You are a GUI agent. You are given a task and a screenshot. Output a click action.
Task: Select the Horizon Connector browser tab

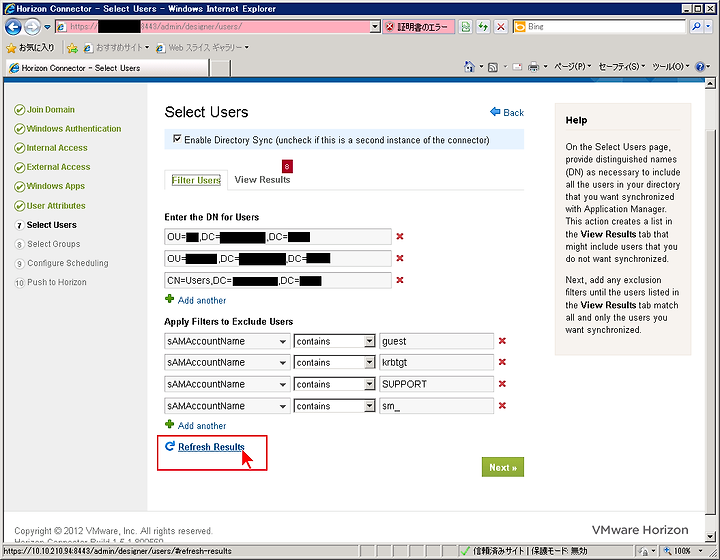click(x=107, y=68)
